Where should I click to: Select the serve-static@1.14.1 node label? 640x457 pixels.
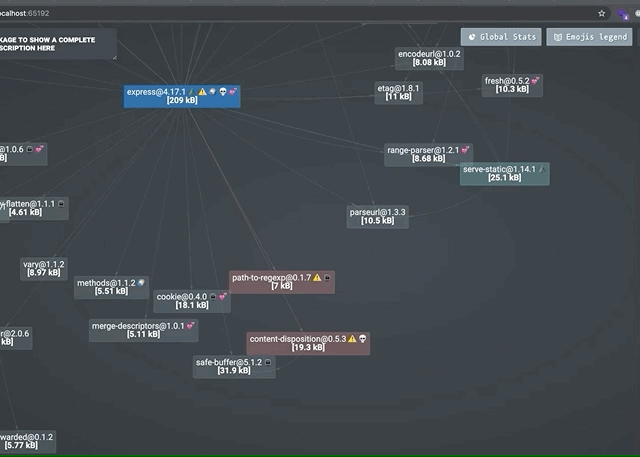[x=499, y=169]
